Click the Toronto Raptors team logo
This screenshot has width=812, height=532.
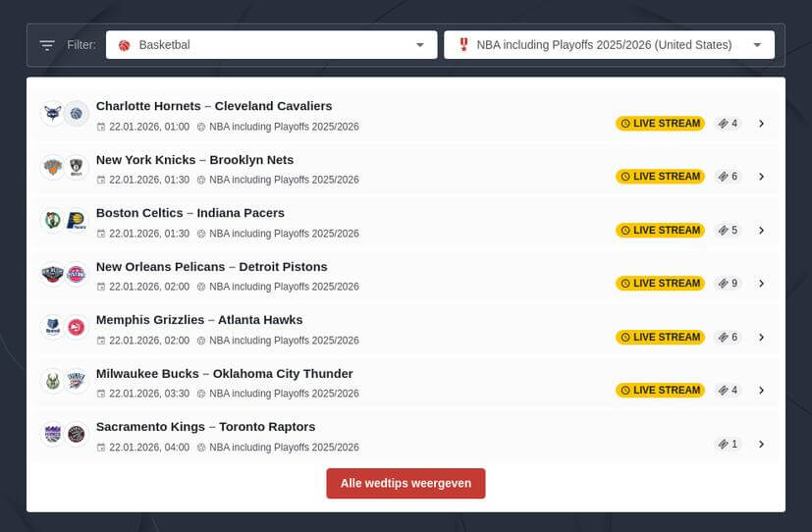77,434
